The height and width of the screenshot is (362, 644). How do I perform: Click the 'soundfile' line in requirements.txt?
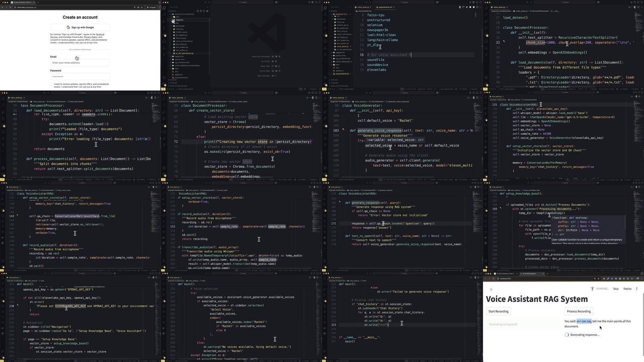(x=376, y=60)
